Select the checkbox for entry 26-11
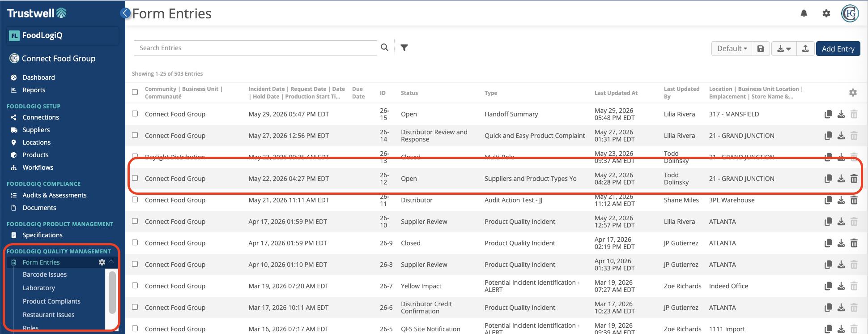This screenshot has height=334, width=868. [x=135, y=200]
